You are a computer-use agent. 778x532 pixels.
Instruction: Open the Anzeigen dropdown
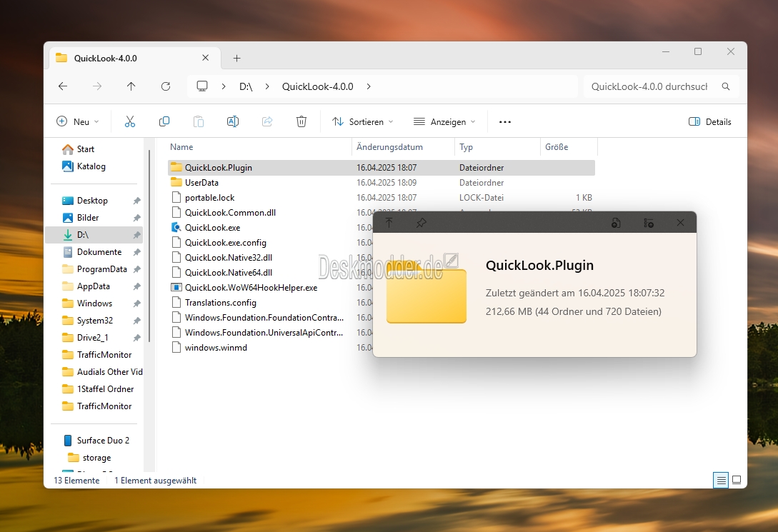tap(444, 122)
